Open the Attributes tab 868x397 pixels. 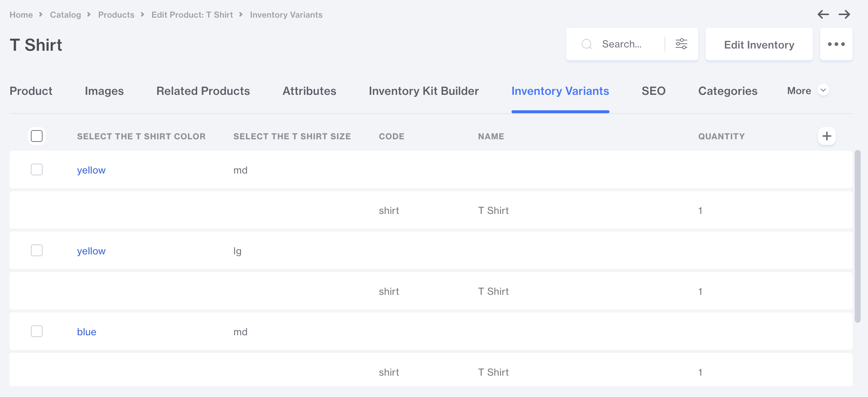[309, 91]
